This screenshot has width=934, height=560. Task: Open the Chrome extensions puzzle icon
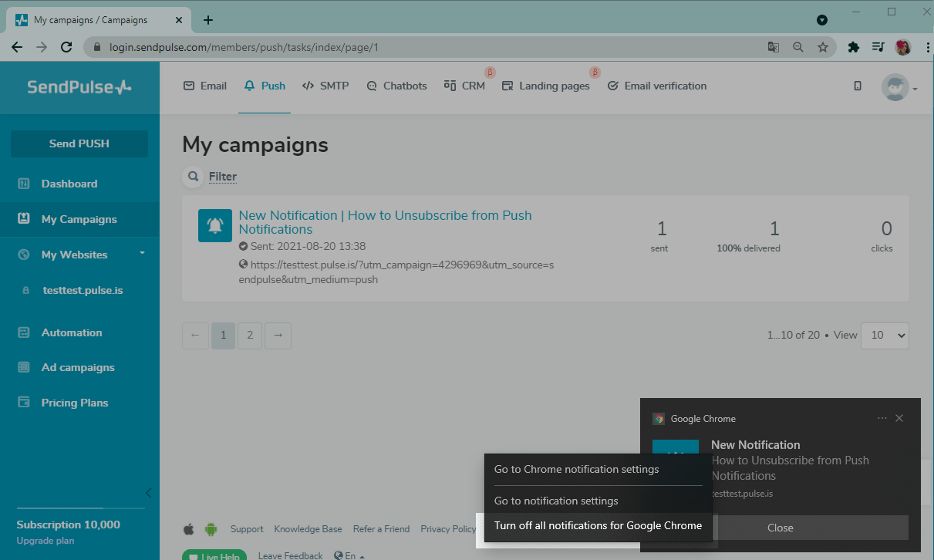point(853,47)
